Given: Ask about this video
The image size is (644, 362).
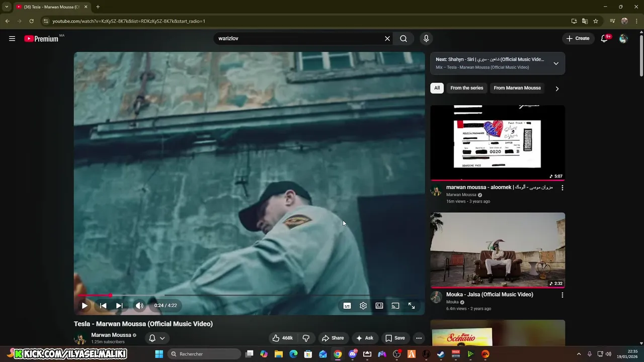Looking at the screenshot, I should (365, 338).
